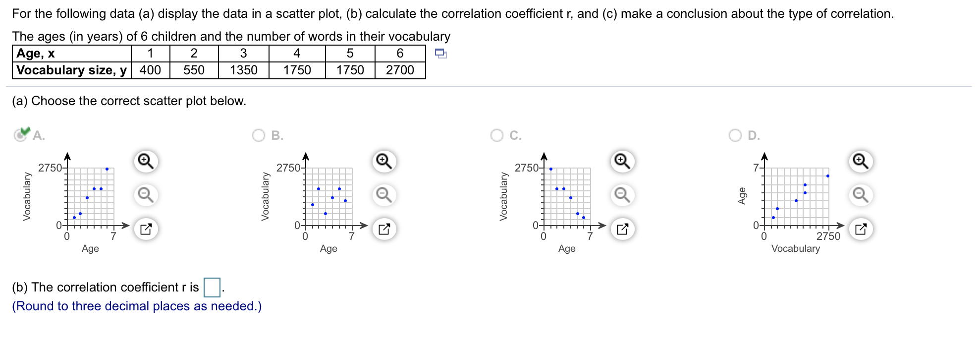Select answer option B radio button
This screenshot has height=347, width=980.
pyautogui.click(x=259, y=135)
